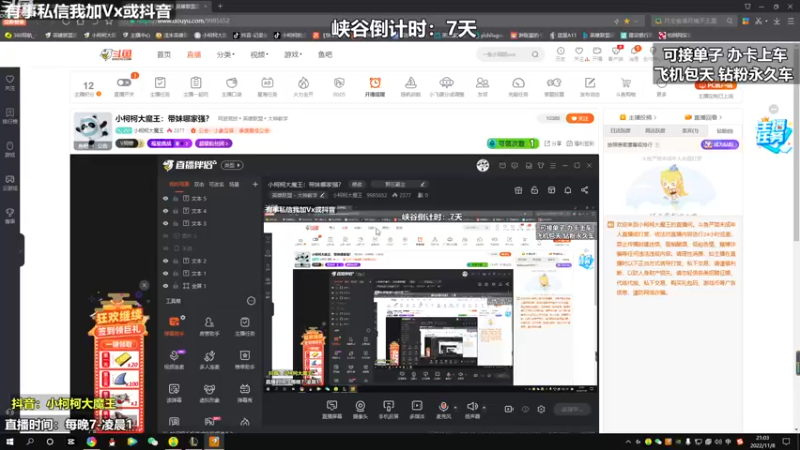The height and width of the screenshot is (450, 800).
Task: Open streaming app settings gear
Action: (541, 409)
